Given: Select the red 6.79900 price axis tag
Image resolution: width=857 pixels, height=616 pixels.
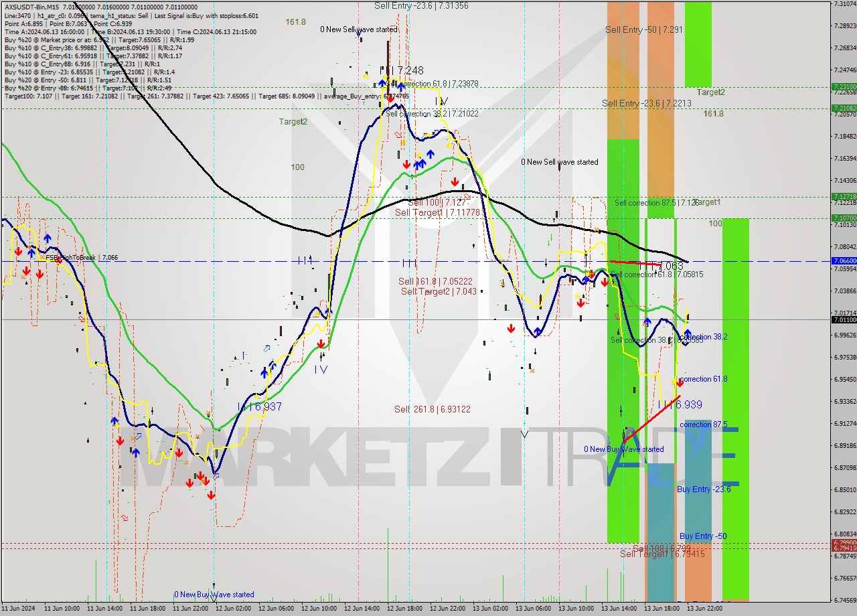Looking at the screenshot, I should coord(843,542).
